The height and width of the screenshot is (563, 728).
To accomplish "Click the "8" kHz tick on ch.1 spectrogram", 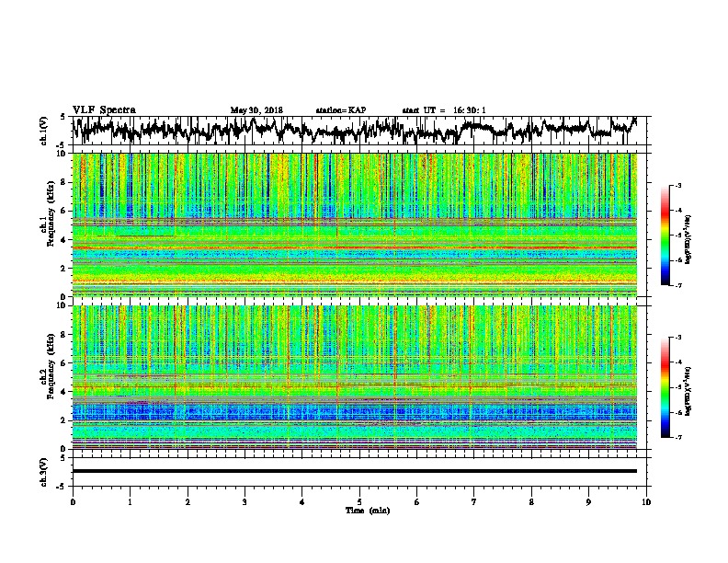I will point(64,182).
